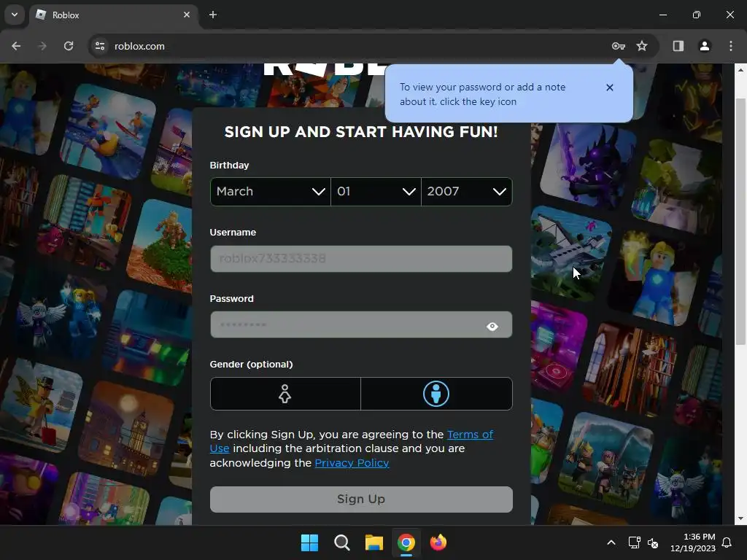
Task: Toggle password visibility eye icon
Action: (492, 327)
